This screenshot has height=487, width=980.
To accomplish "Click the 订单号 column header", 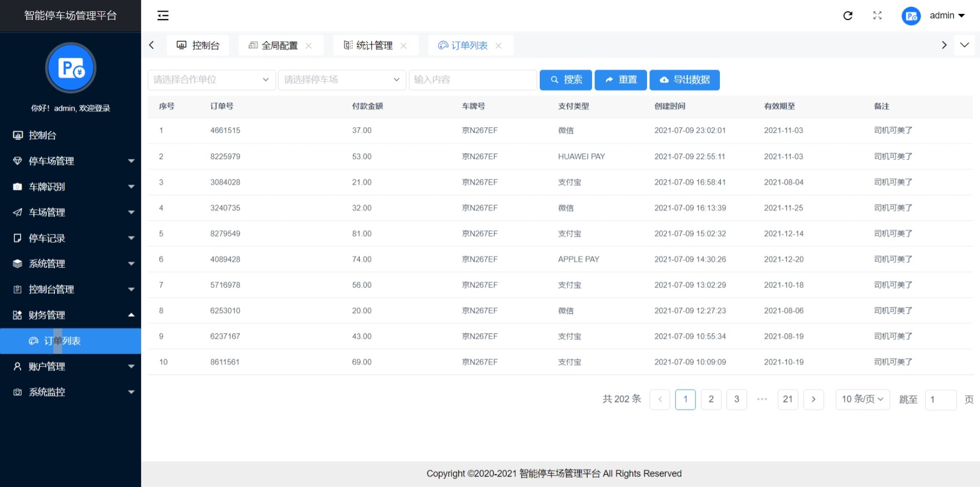I will click(222, 106).
